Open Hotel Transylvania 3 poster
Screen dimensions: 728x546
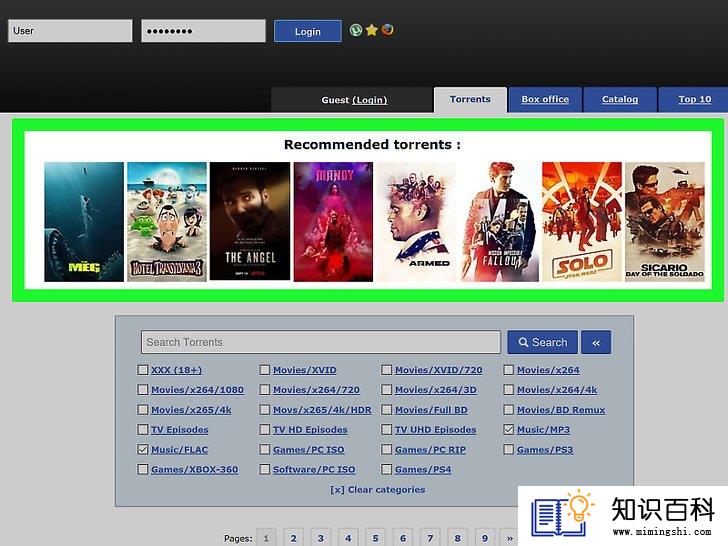[x=167, y=221]
